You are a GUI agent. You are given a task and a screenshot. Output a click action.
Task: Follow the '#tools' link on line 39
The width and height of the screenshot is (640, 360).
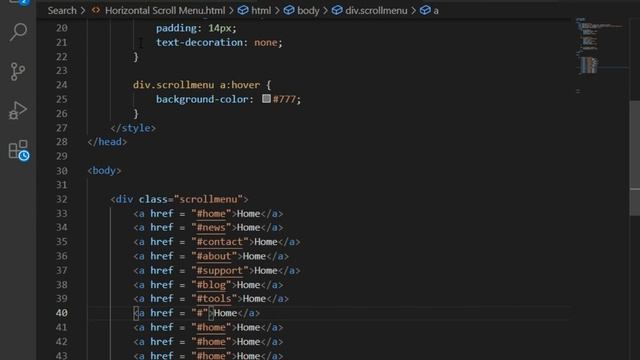[x=214, y=299]
